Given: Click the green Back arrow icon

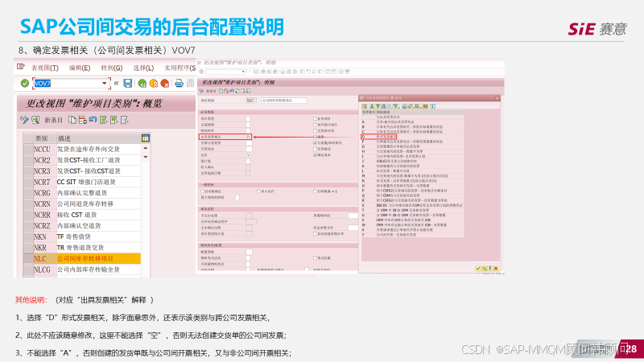Looking at the screenshot, I should click(x=142, y=84).
